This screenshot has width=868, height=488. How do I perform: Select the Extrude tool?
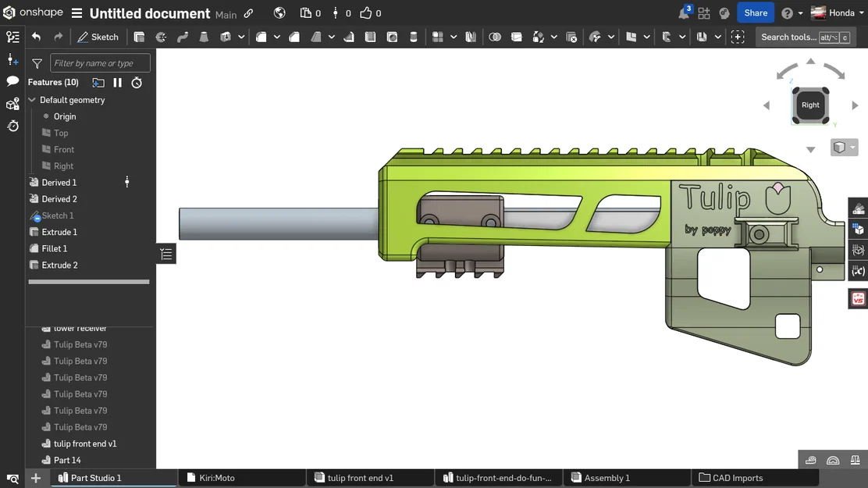[x=139, y=37]
